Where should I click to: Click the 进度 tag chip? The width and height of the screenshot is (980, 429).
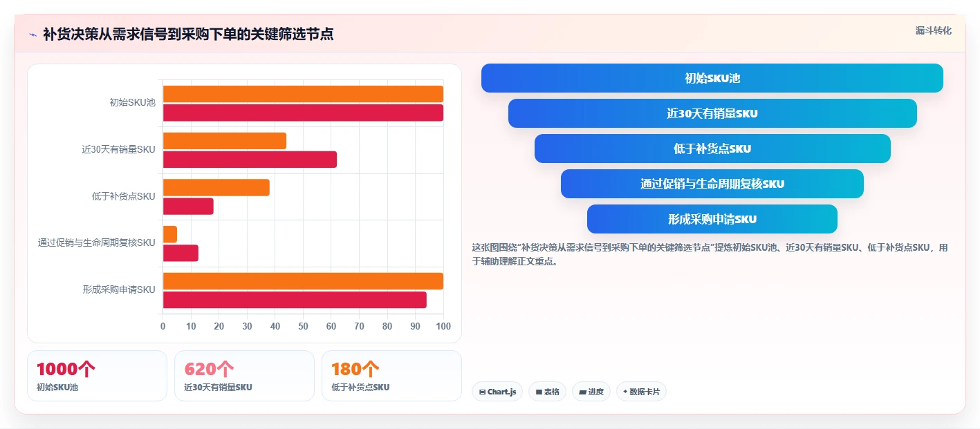(x=591, y=392)
